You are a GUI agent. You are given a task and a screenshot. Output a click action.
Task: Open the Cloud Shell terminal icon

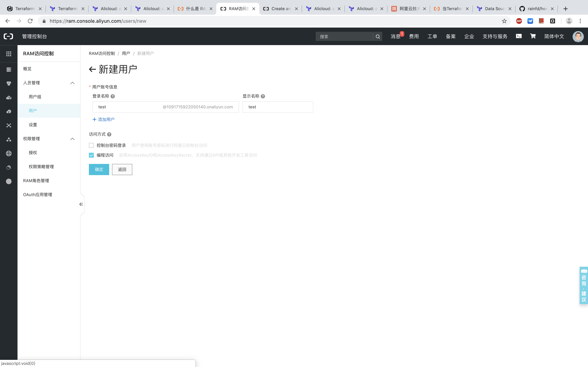pyautogui.click(x=519, y=36)
